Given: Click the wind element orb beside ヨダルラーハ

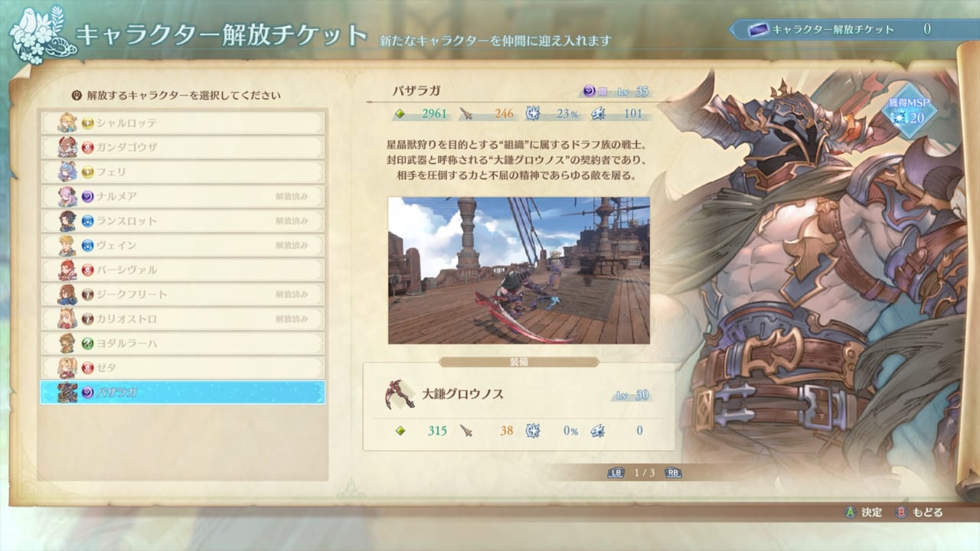Looking at the screenshot, I should point(87,344).
